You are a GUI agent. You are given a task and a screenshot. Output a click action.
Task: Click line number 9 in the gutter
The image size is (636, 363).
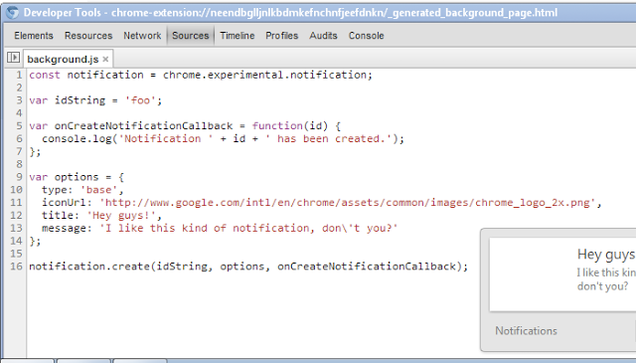point(19,177)
